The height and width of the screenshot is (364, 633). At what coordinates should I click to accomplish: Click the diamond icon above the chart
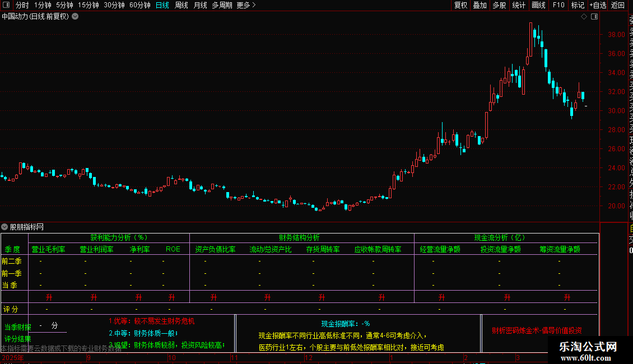584,17
